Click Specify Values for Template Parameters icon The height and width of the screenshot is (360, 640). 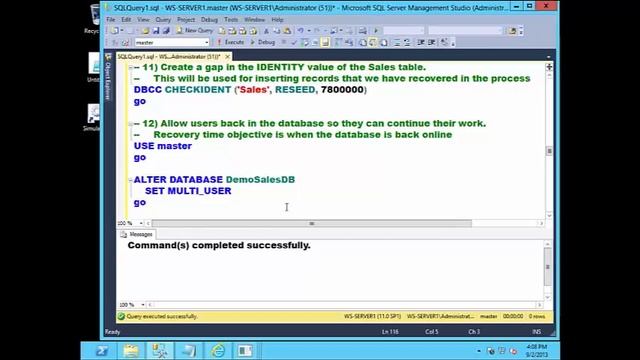[444, 42]
